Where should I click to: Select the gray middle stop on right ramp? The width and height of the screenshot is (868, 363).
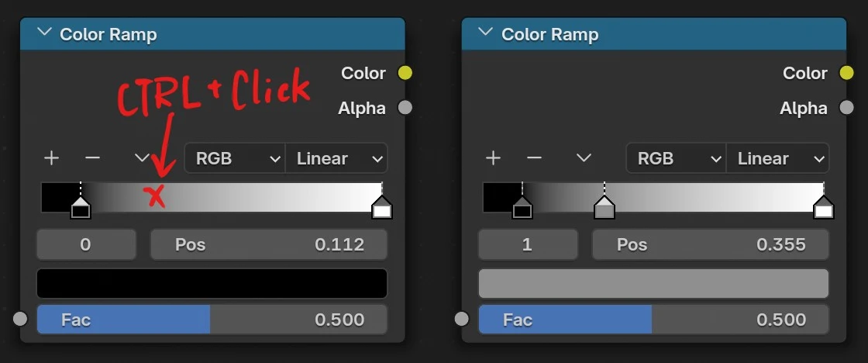[x=604, y=208]
